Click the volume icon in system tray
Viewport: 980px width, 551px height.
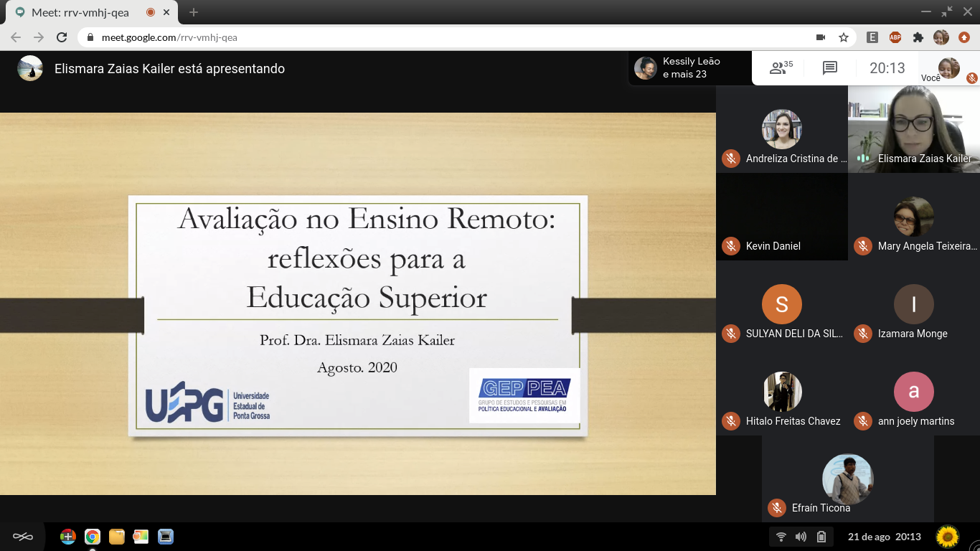[801, 537]
